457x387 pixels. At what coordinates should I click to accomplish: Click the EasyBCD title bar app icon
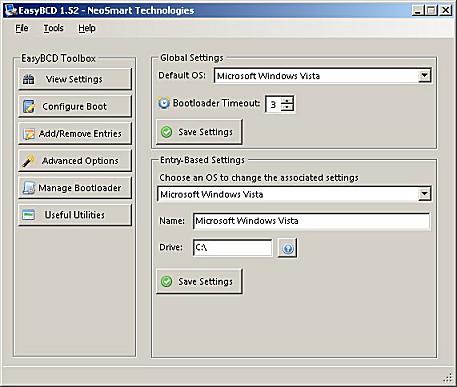click(11, 10)
